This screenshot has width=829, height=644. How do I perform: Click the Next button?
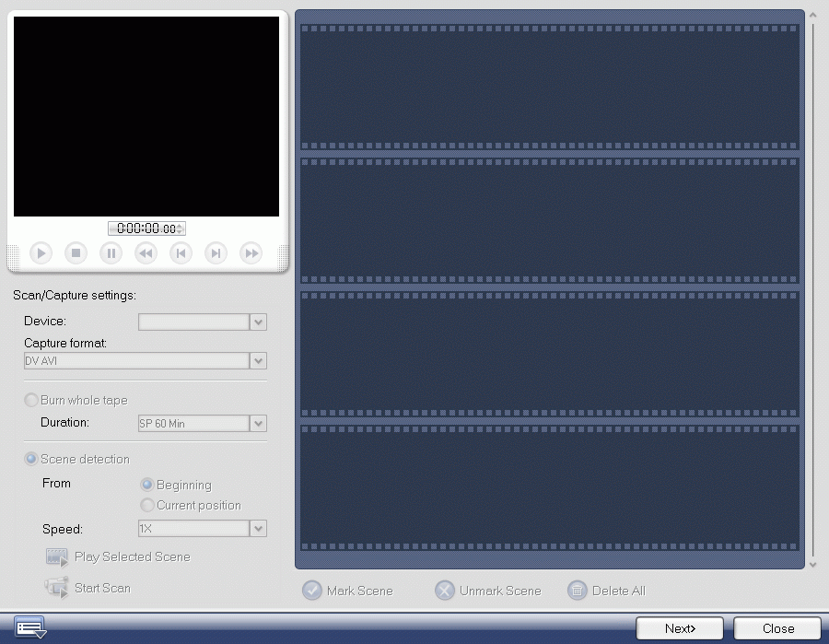click(680, 628)
